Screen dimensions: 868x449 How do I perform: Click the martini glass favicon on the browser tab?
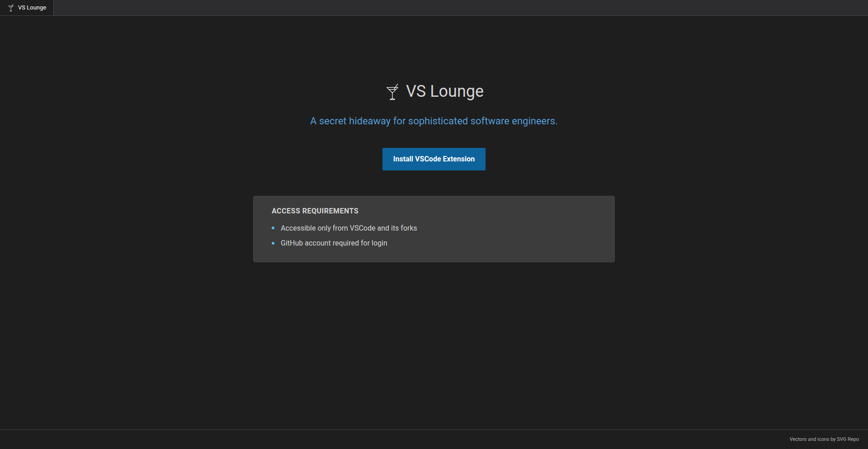click(x=10, y=7)
